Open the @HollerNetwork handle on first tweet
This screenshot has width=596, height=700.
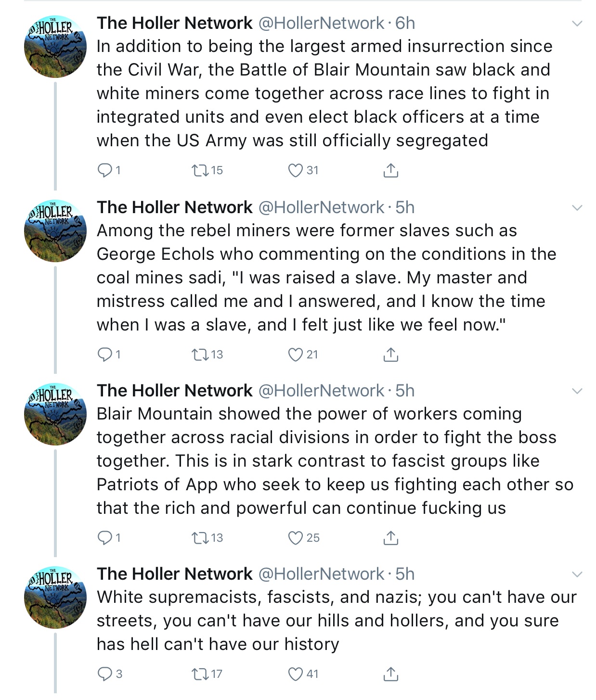pos(322,23)
